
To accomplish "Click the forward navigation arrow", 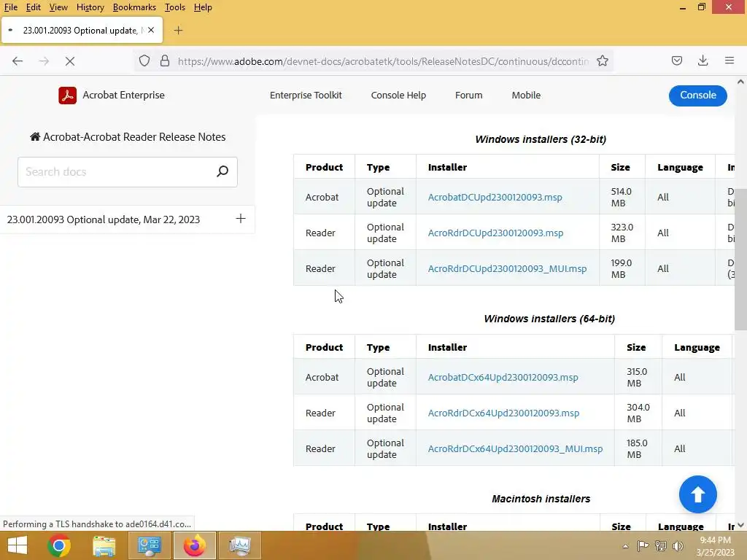I will click(x=44, y=61).
